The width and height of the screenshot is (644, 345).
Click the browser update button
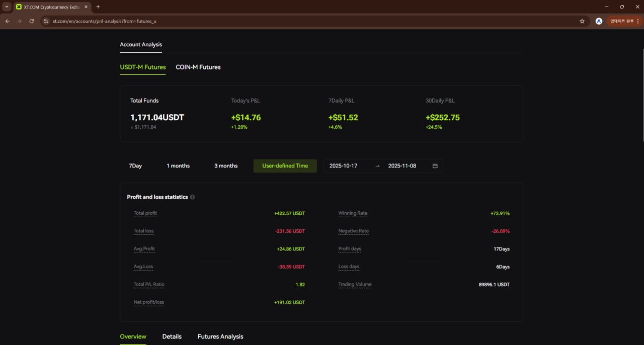pyautogui.click(x=622, y=21)
